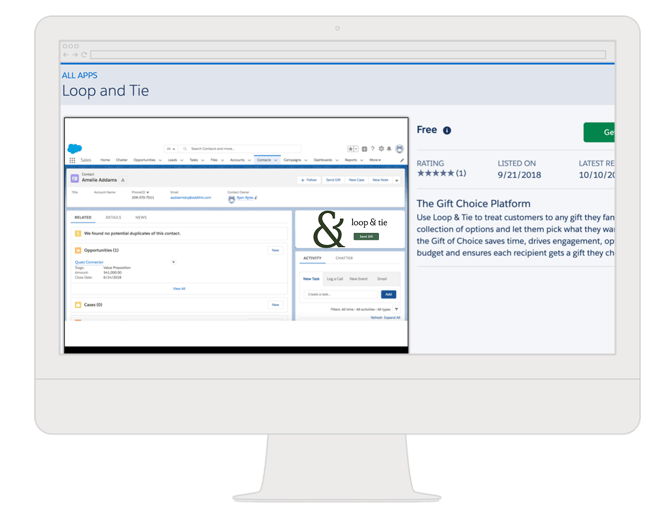
Task: Switch to the News tab
Action: (x=141, y=217)
